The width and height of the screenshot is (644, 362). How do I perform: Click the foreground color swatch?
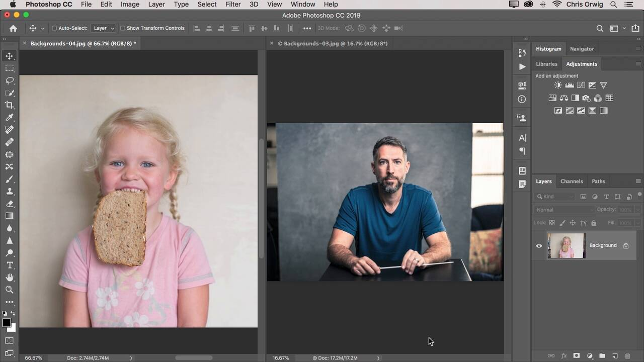coord(7,323)
